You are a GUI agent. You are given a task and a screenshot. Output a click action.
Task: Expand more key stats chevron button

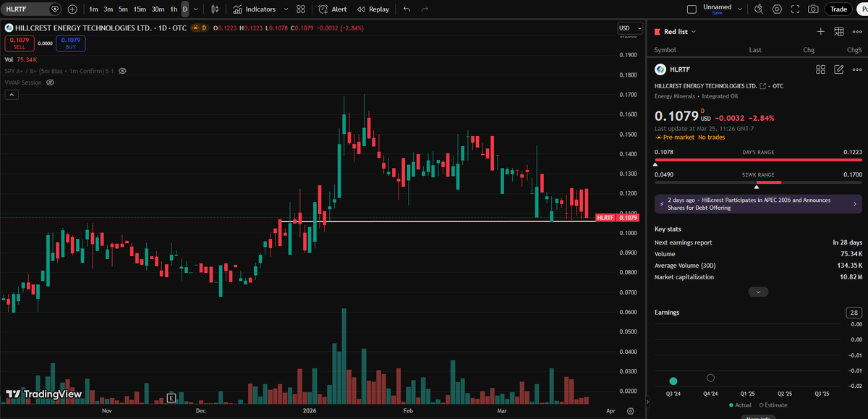point(758,292)
